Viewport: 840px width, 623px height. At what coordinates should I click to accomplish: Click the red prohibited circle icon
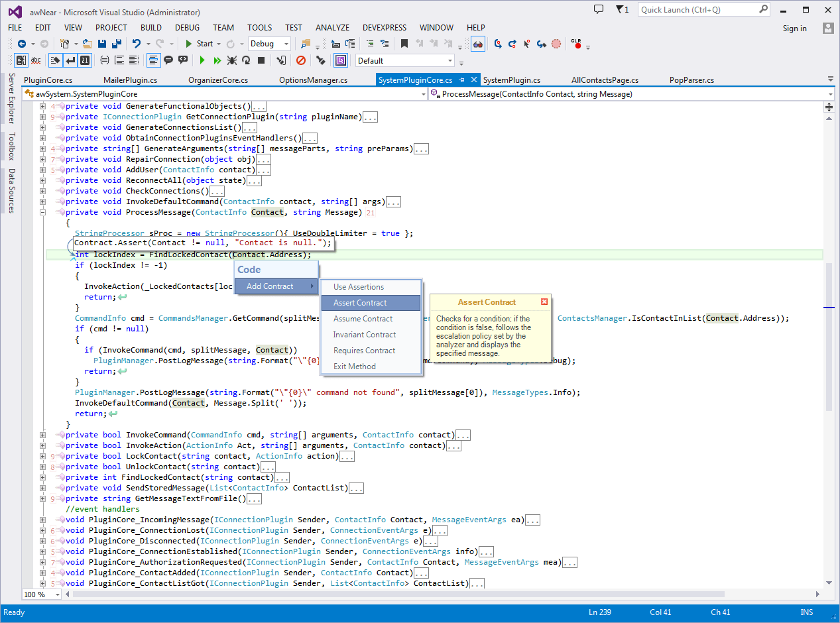(300, 60)
